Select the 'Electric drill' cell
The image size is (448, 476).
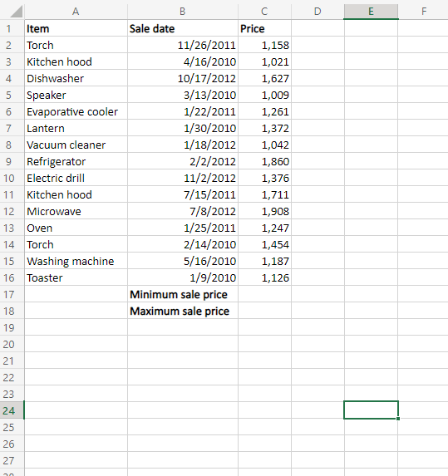coord(76,178)
